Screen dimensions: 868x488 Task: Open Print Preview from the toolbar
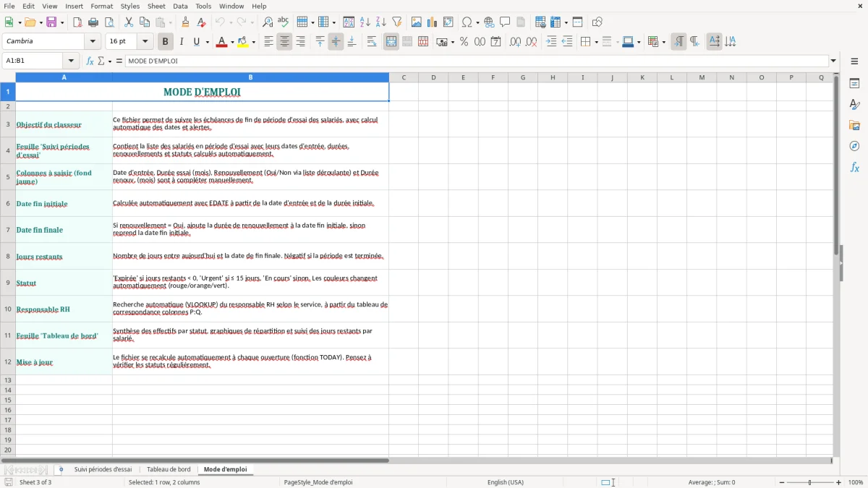109,22
